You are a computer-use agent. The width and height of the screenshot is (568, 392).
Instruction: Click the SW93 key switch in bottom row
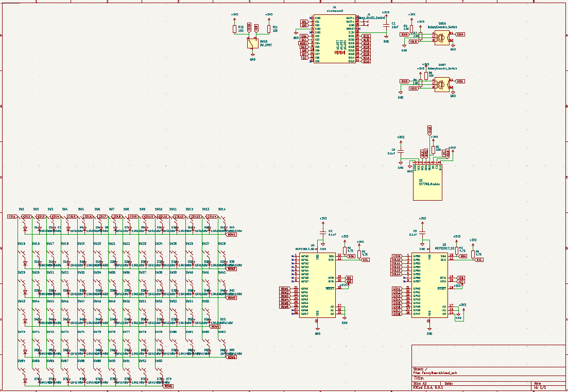click(159, 373)
